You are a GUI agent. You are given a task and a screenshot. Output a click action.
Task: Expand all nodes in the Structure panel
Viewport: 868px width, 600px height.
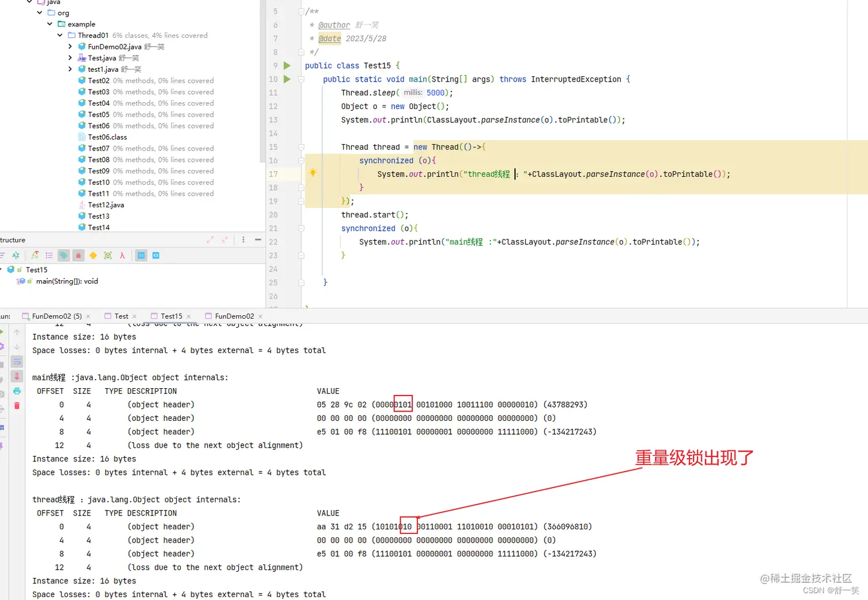tap(210, 240)
